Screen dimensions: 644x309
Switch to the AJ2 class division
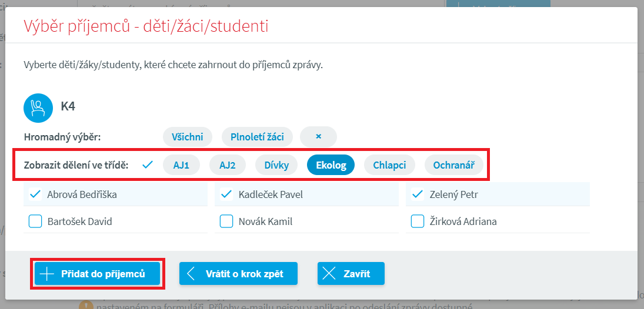(x=228, y=165)
